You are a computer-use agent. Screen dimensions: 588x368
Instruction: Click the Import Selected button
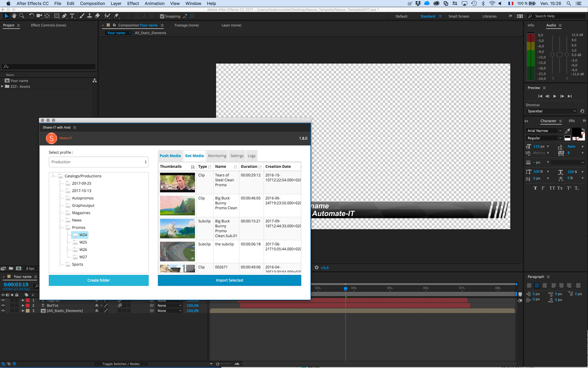click(x=229, y=280)
